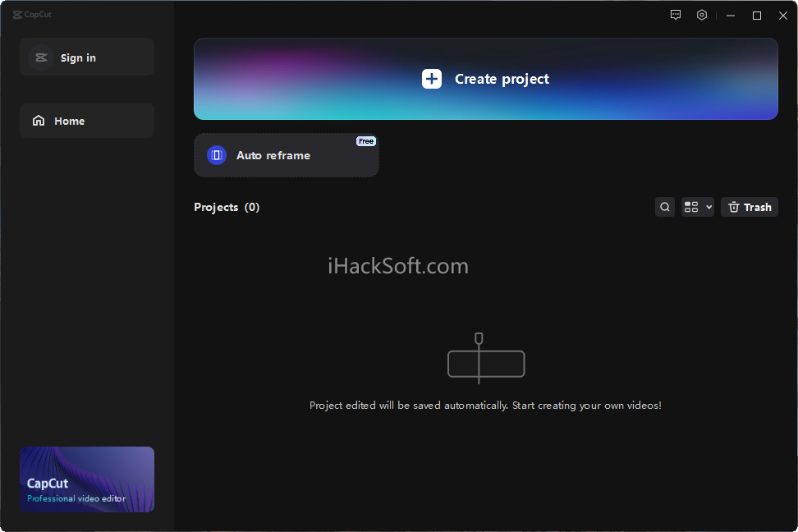Screen dimensions: 798x532
Task: Open the feedback chat icon in title bar
Action: (x=676, y=16)
